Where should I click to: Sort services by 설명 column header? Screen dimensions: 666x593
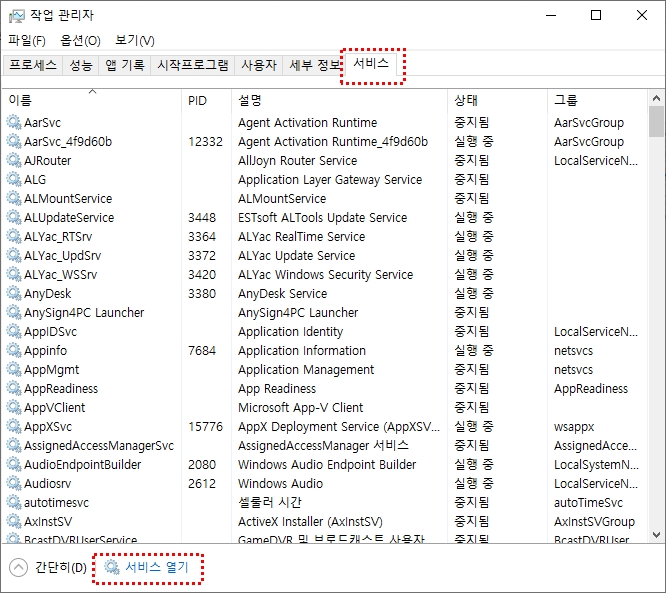[339, 100]
